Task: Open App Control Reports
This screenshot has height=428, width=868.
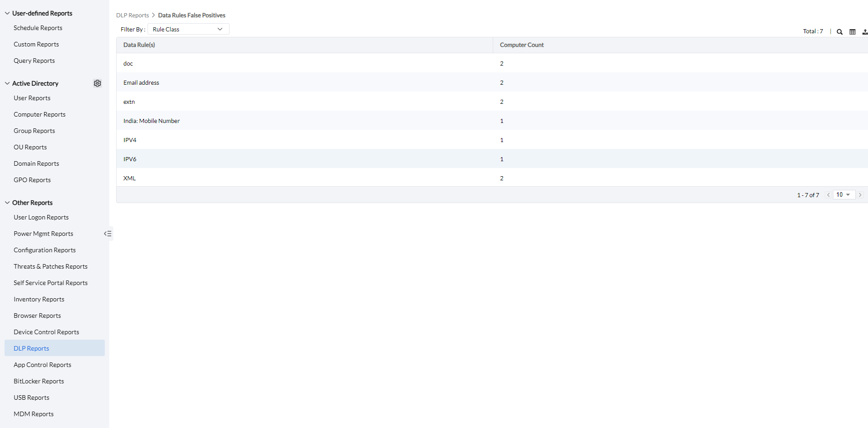Action: (42, 365)
